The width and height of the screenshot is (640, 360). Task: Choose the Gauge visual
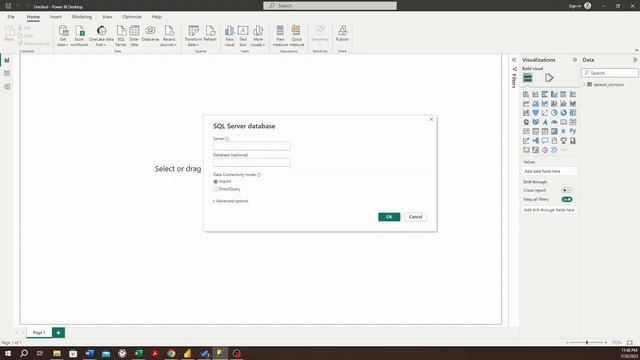[554, 122]
